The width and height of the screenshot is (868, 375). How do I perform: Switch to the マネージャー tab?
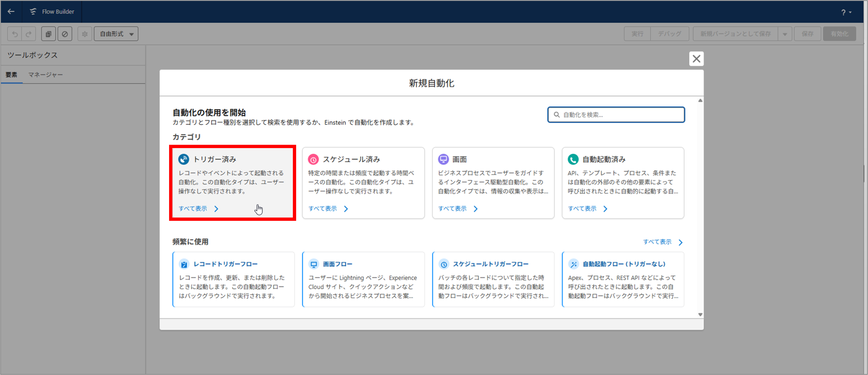tap(45, 74)
